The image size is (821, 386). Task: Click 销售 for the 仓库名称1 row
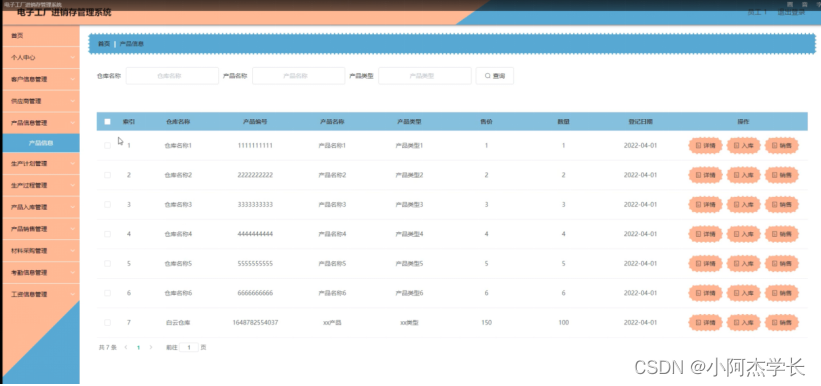click(x=782, y=146)
